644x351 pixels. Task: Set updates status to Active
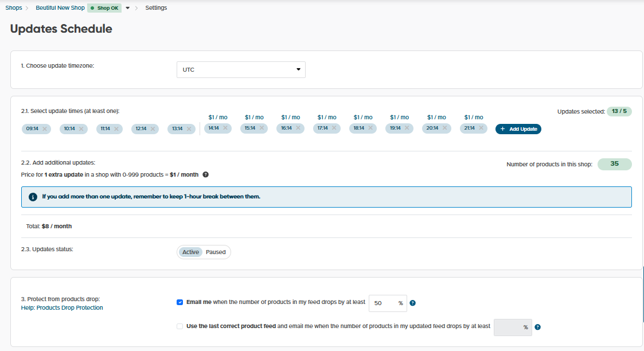(x=190, y=252)
